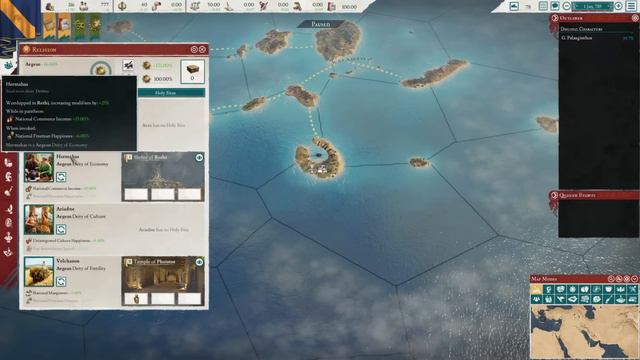Click the Paused banner

coord(320,24)
